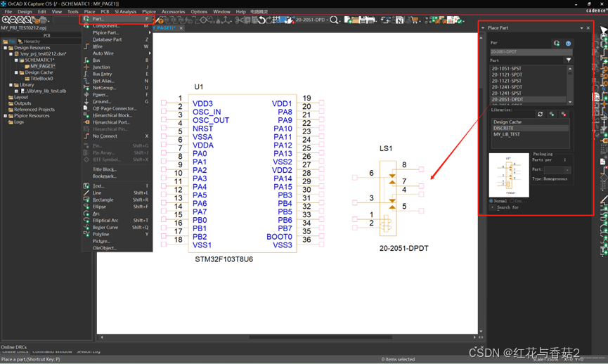Click the part preview thumbnail
608x364 pixels.
pyautogui.click(x=509, y=175)
